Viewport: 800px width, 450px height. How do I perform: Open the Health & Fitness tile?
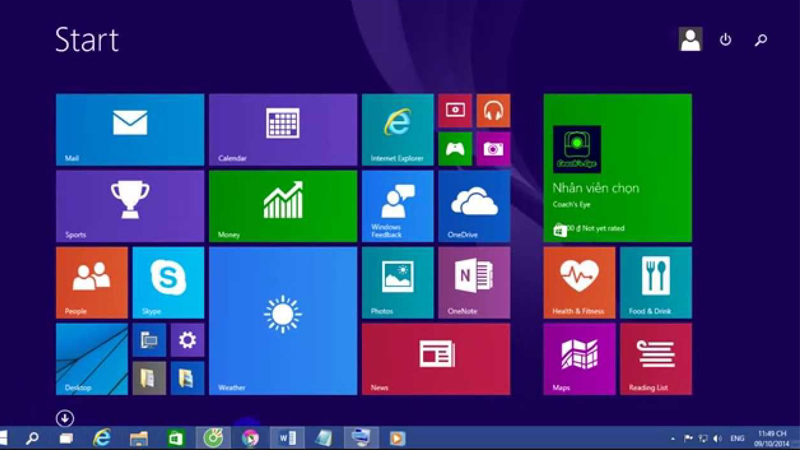tap(580, 283)
